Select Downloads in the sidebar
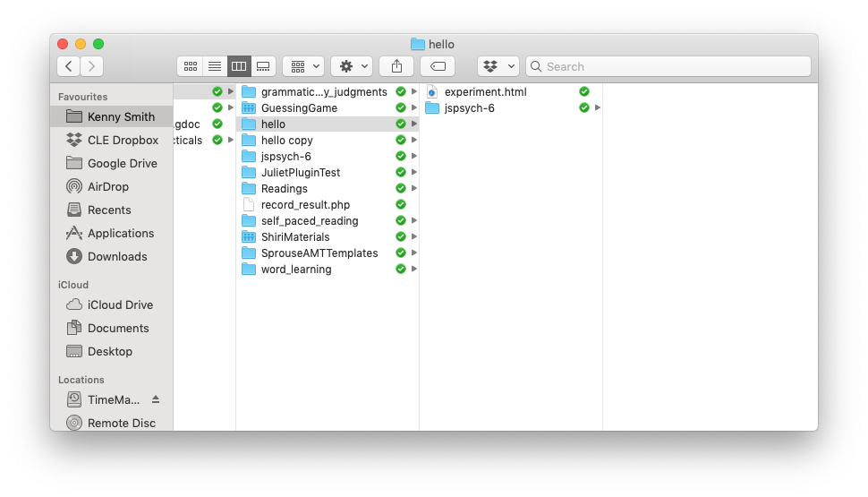The height and width of the screenshot is (497, 868). click(x=116, y=256)
